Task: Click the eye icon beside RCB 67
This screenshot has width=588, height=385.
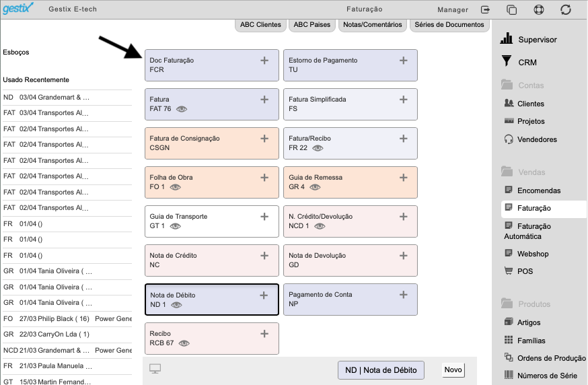Action: click(184, 343)
